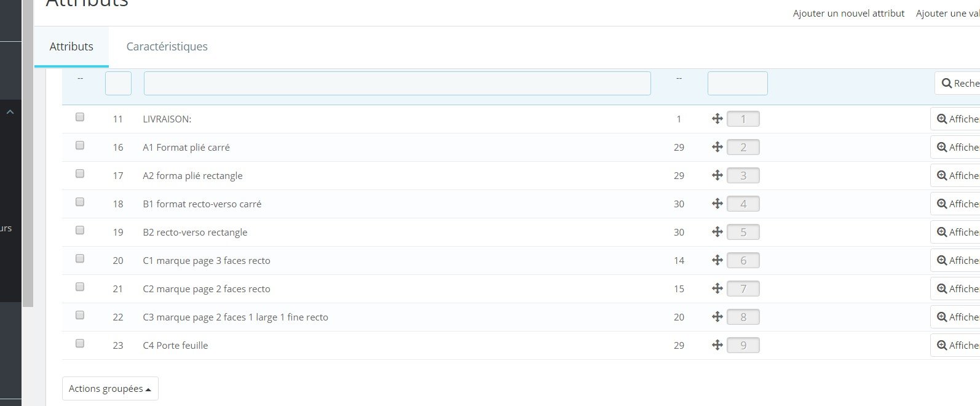Click Afficher for C2 marque page 2 faces recto
980x406 pixels.
[x=956, y=289]
